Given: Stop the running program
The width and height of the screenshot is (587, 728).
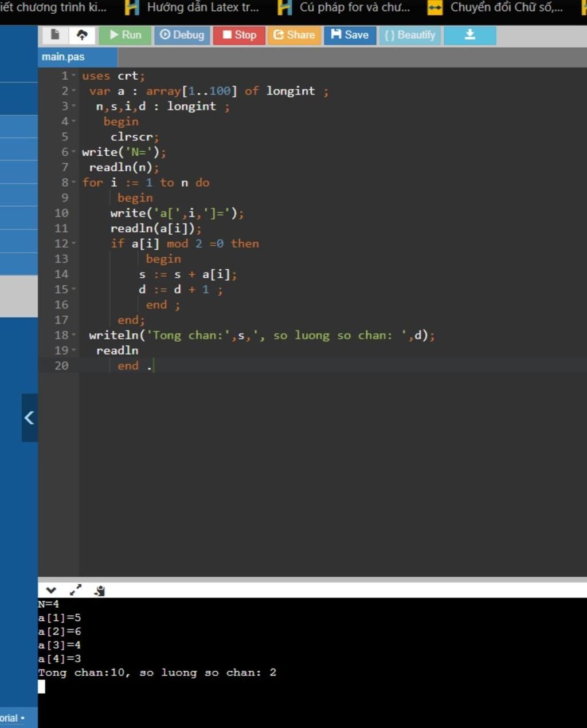Looking at the screenshot, I should [x=239, y=35].
